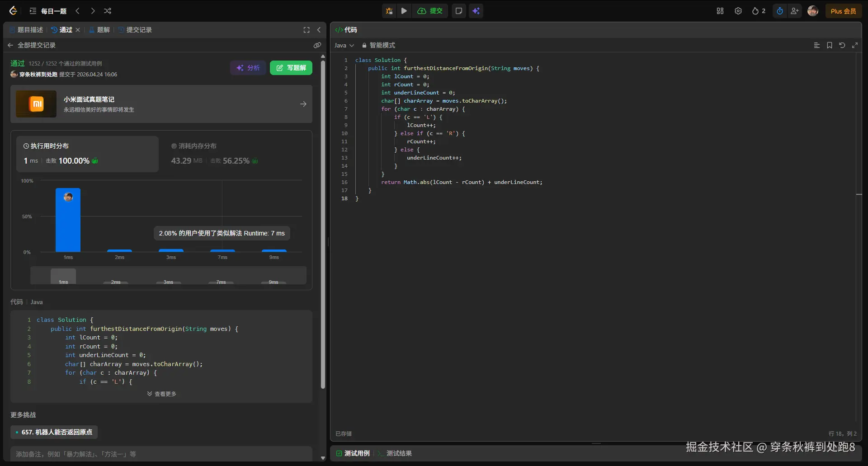Viewport: 868px width, 466px height.
Task: Toggle the timer clock icon
Action: pos(779,11)
